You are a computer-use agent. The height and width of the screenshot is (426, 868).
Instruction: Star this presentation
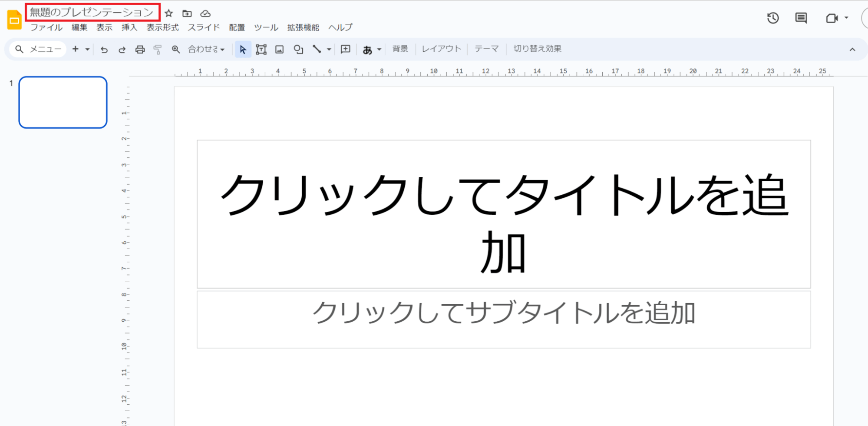[x=169, y=13]
